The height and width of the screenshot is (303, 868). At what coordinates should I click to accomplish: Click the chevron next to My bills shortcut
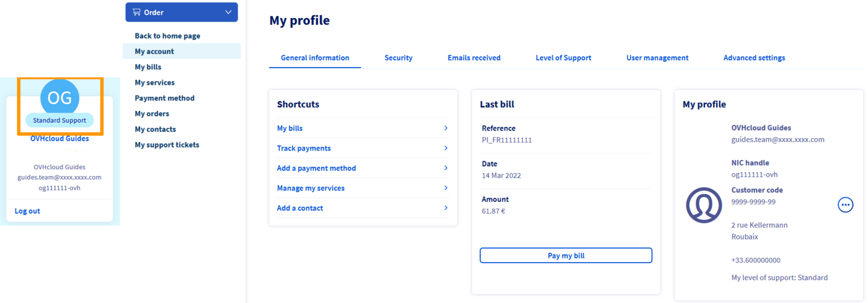(446, 128)
